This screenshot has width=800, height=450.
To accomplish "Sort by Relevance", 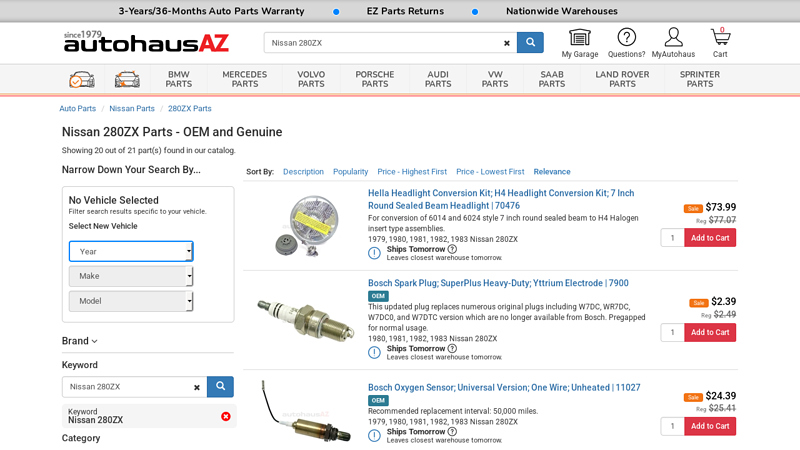I will pos(552,172).
